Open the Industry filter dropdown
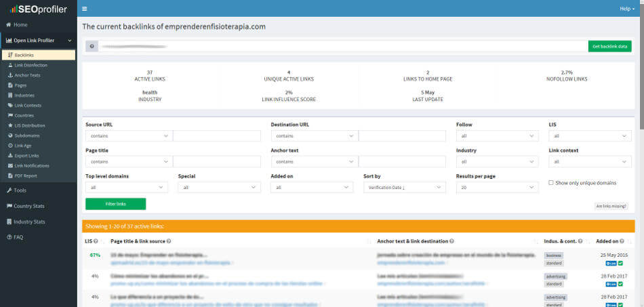644x307 pixels. (497, 162)
